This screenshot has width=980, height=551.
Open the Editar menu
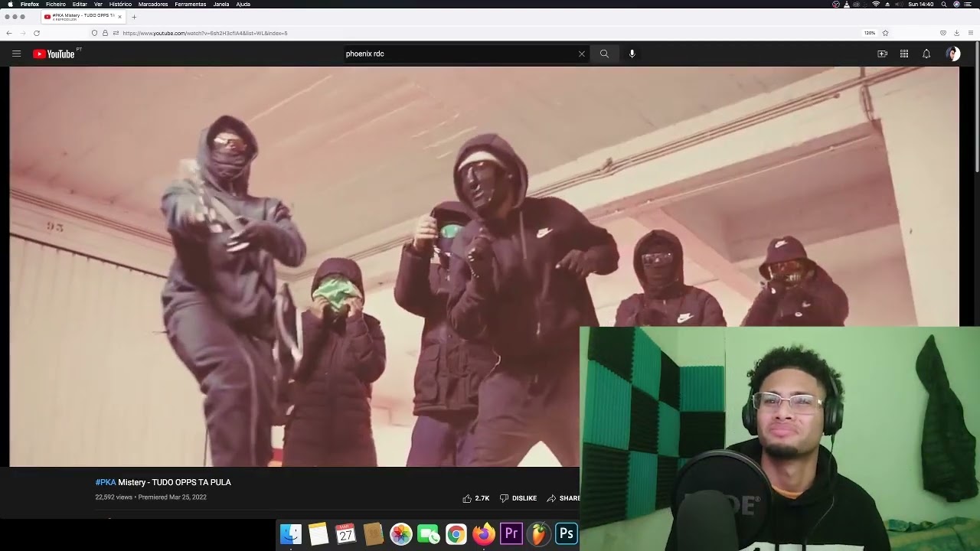point(80,4)
